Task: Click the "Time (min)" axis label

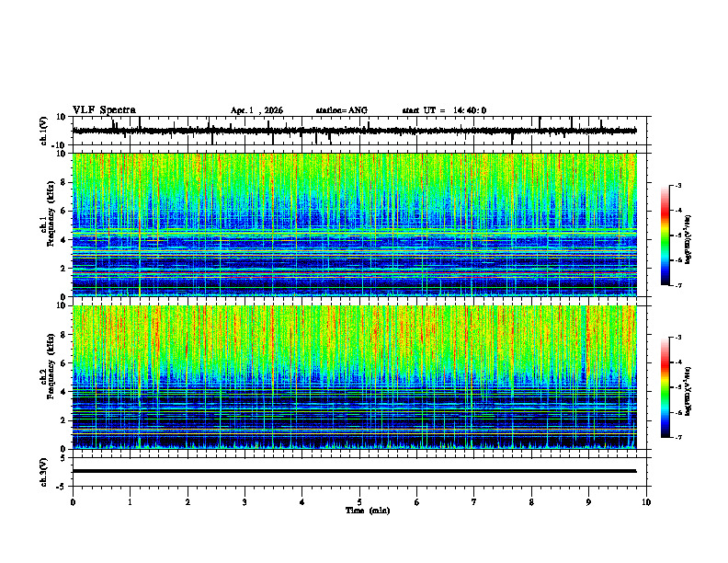Action: coord(368,511)
